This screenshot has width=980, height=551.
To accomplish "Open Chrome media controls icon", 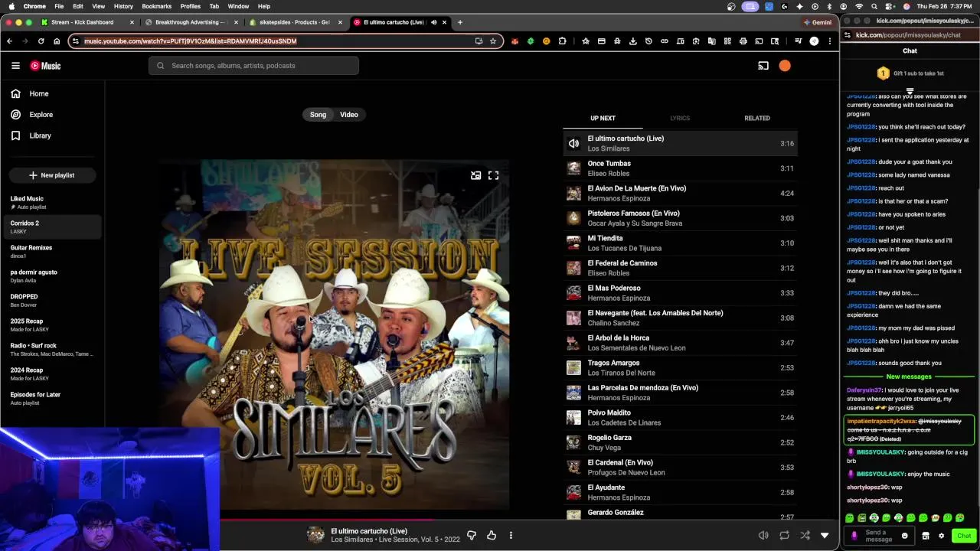I will 798,41.
